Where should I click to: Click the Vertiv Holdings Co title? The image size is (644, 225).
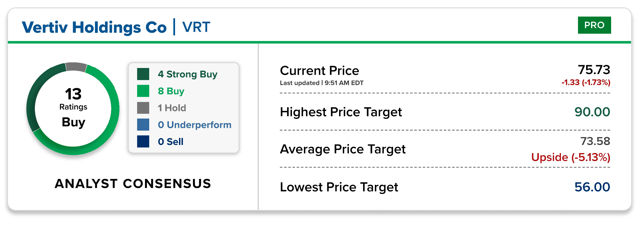coord(94,28)
